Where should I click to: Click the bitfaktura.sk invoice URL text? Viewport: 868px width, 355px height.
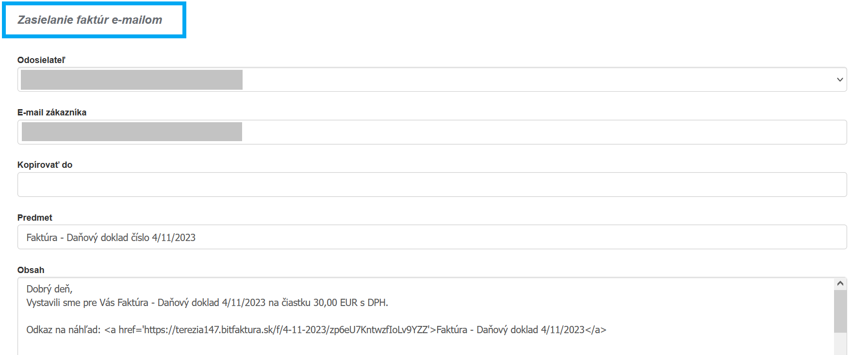click(286, 330)
